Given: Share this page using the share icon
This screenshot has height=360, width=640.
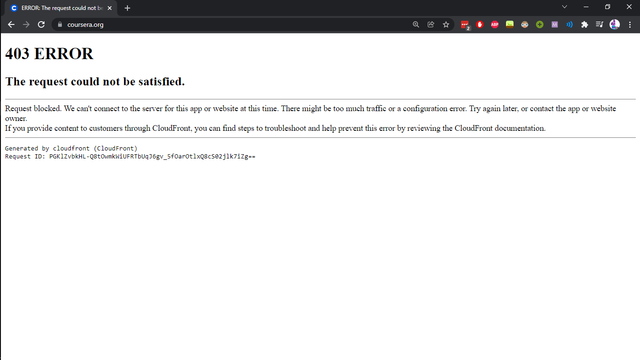Looking at the screenshot, I should (431, 24).
